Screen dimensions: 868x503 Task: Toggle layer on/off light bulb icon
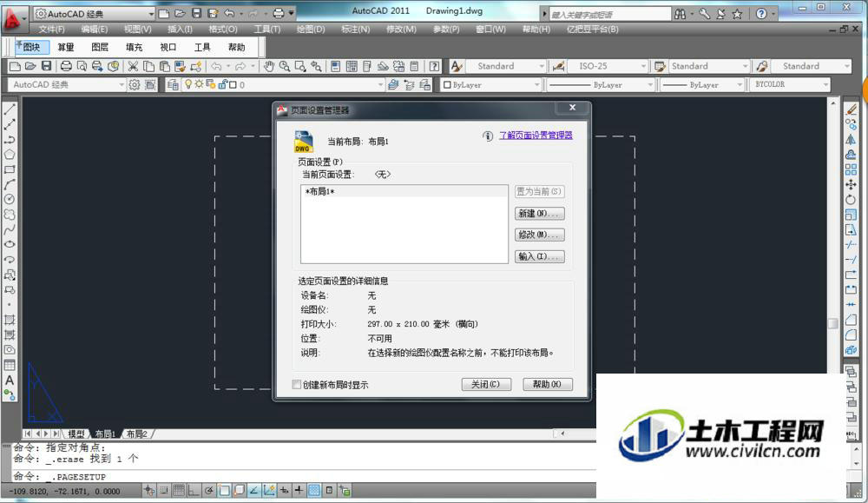(188, 84)
